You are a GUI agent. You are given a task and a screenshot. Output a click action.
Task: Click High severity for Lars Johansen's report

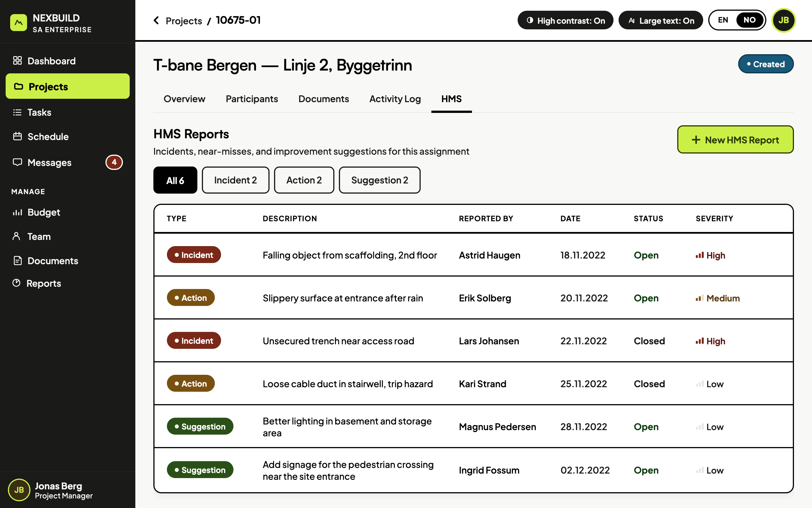pyautogui.click(x=710, y=341)
